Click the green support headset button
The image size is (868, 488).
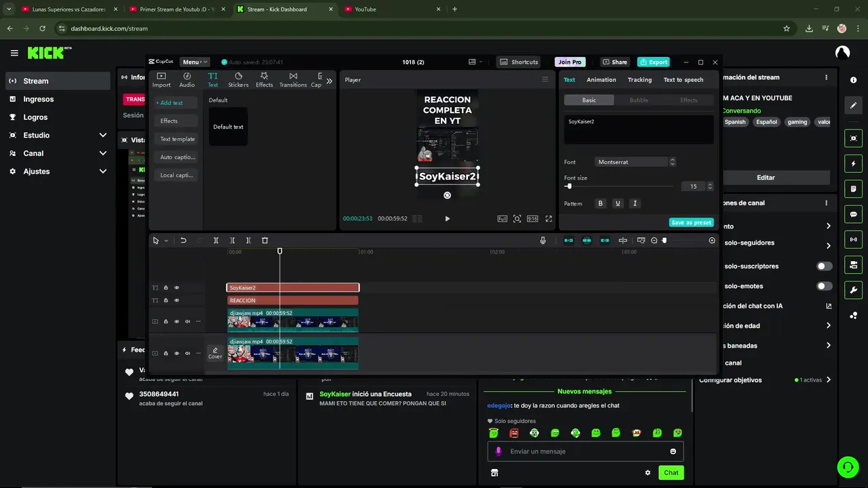point(847,466)
